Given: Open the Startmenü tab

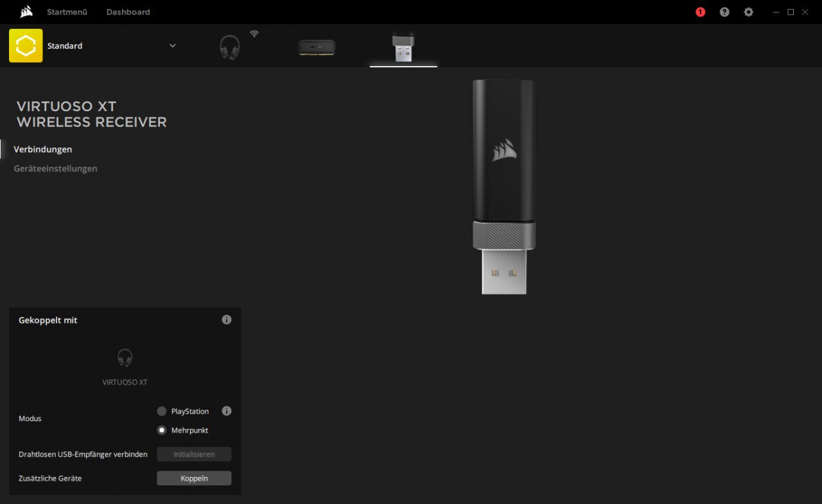Looking at the screenshot, I should (x=67, y=12).
